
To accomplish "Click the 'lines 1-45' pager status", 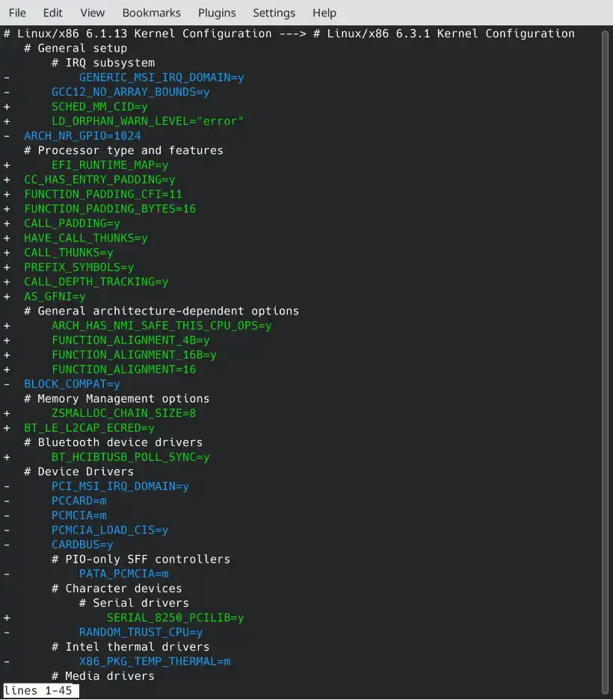I will (38, 690).
